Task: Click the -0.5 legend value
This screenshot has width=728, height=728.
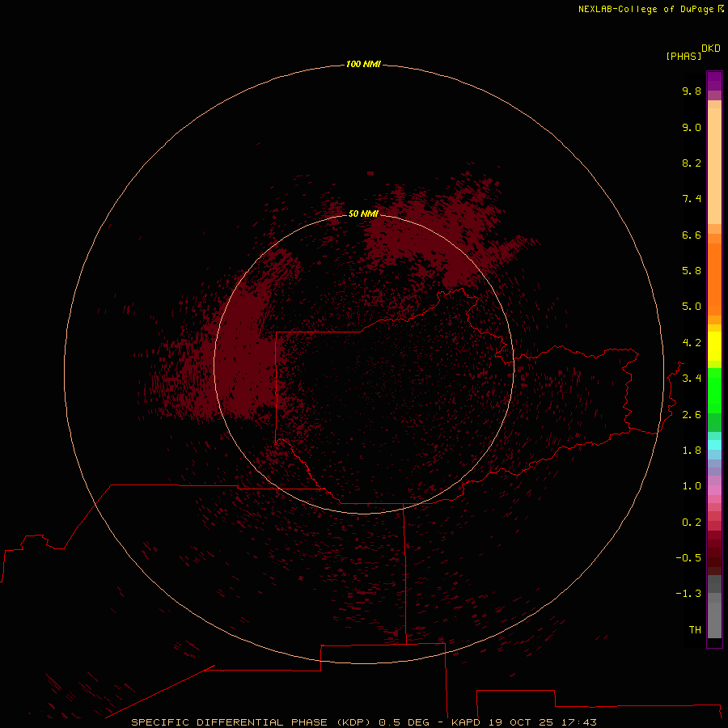Action: (x=688, y=557)
